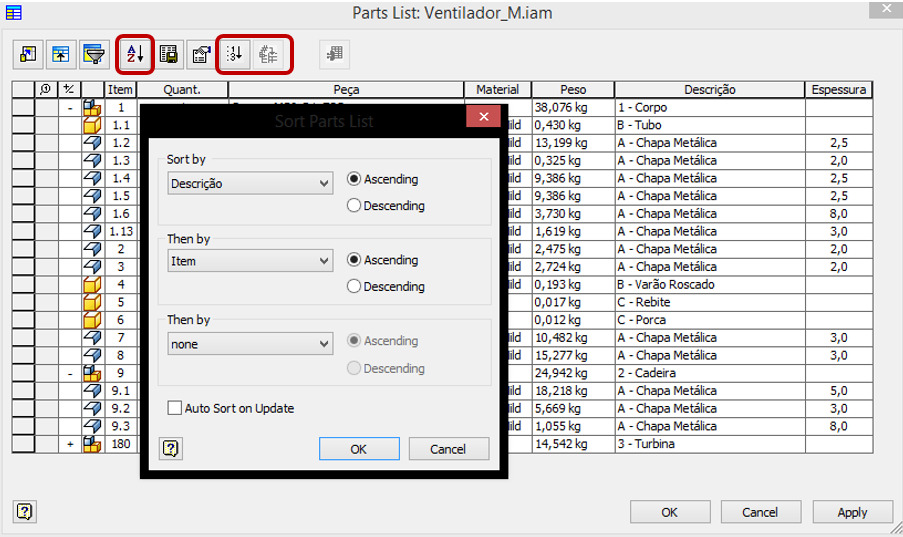
Task: Open the Then by Item dropdown
Action: point(250,261)
